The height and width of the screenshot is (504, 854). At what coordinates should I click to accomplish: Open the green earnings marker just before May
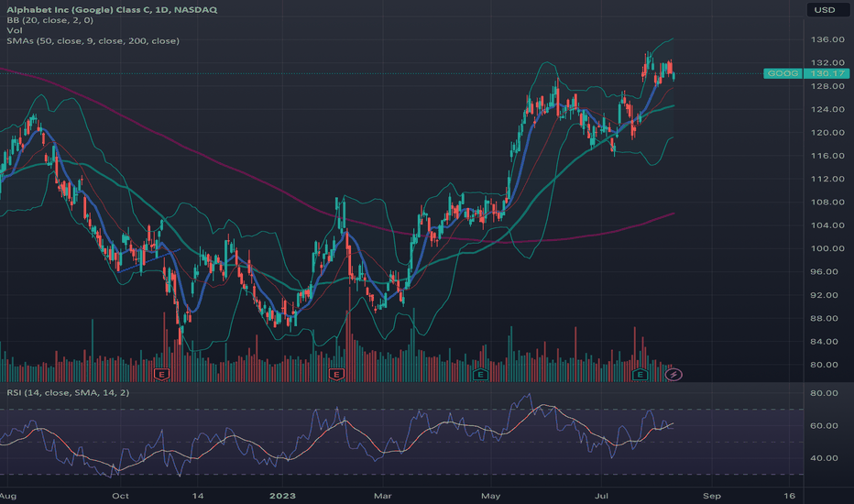click(x=480, y=374)
